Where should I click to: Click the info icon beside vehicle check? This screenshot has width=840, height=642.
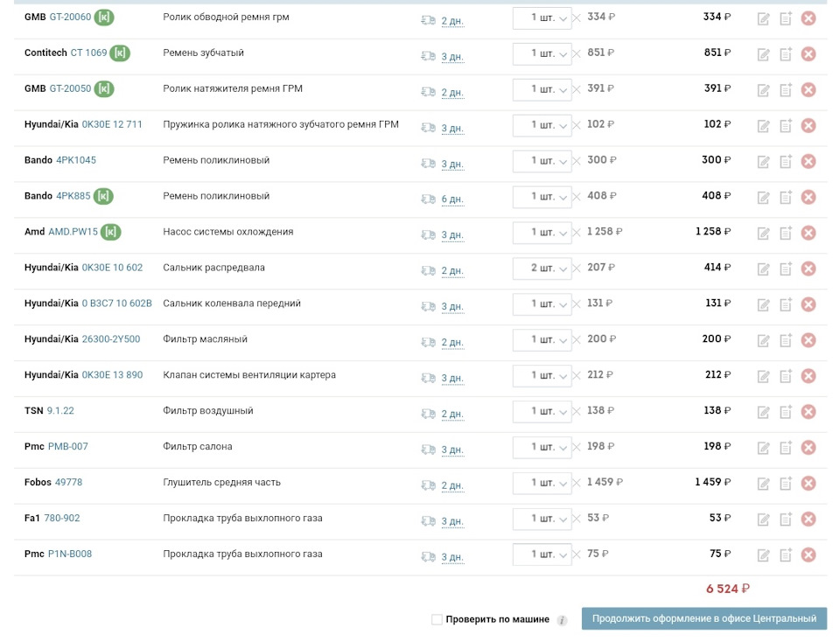562,620
